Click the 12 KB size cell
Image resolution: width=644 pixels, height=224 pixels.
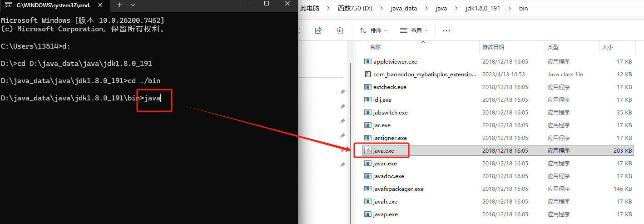pos(624,74)
